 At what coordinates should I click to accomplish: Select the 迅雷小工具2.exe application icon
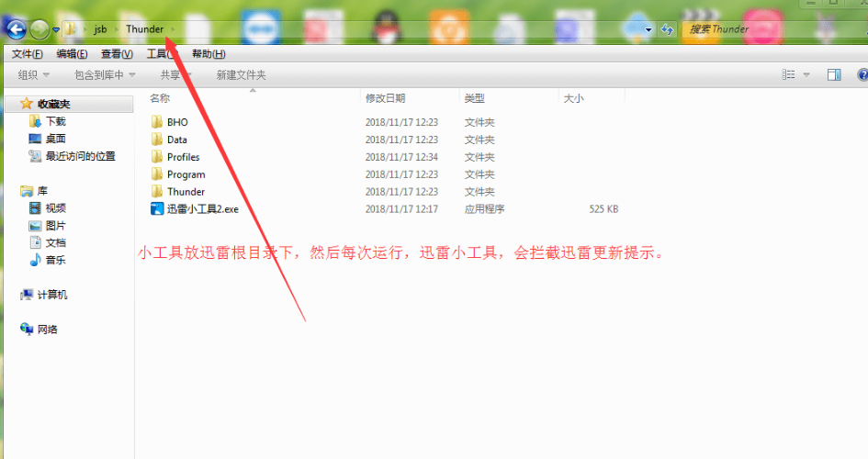157,209
